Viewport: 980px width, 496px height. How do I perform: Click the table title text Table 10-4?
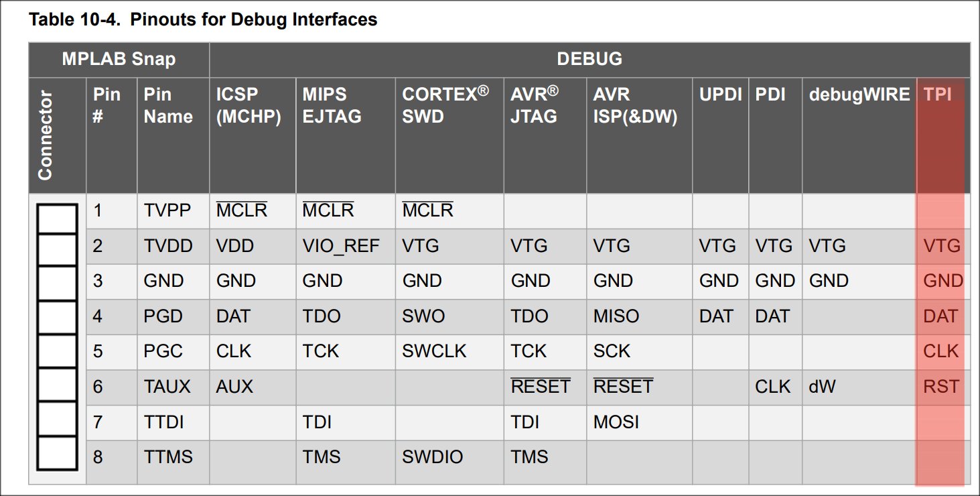tap(75, 19)
